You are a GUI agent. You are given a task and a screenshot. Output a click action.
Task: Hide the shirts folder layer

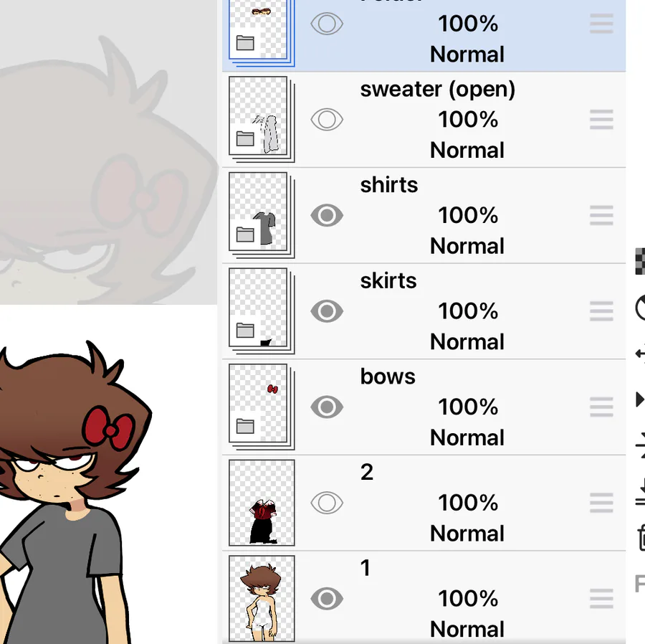click(x=327, y=215)
